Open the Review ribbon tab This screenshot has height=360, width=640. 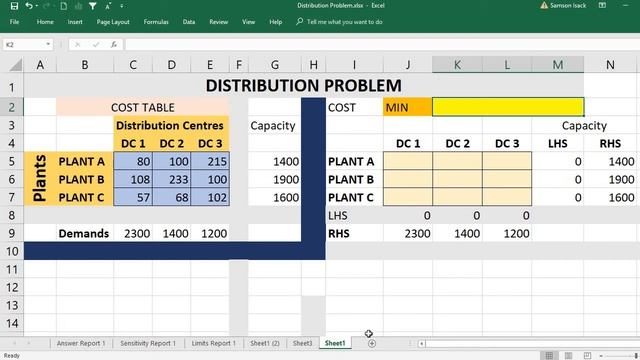[219, 22]
